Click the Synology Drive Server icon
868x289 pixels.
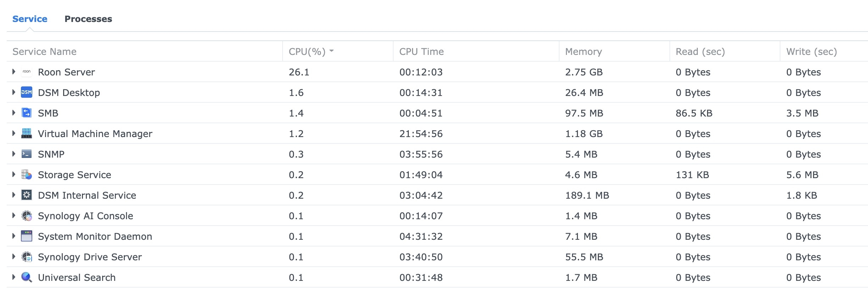pos(27,257)
